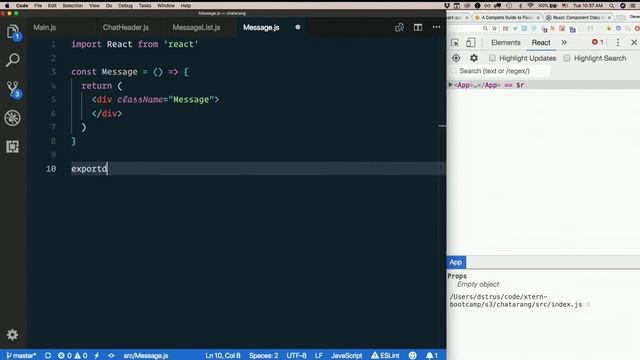Screen dimensions: 640x360
Task: Click the ESLint warning status item
Action: (x=385, y=356)
